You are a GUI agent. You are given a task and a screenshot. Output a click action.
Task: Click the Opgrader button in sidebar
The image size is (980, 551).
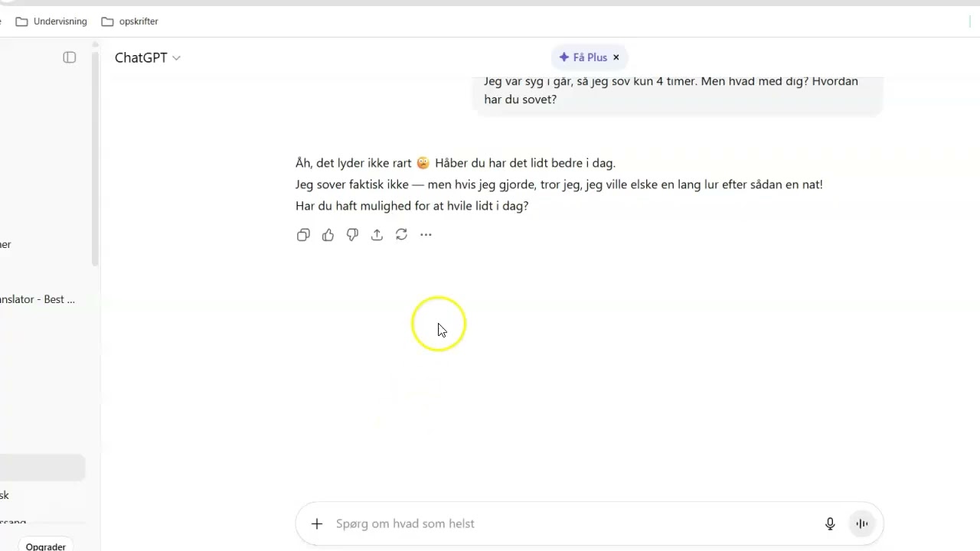tap(46, 546)
